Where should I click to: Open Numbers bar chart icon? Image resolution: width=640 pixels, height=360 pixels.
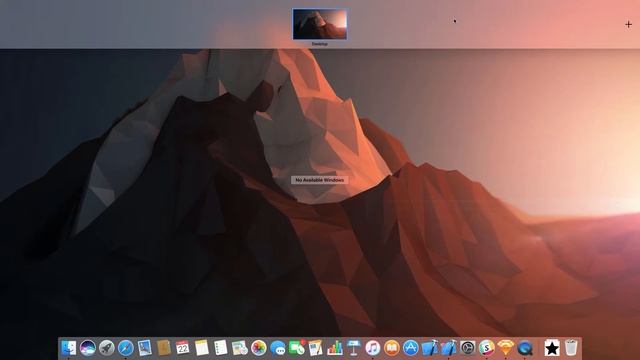coord(335,348)
